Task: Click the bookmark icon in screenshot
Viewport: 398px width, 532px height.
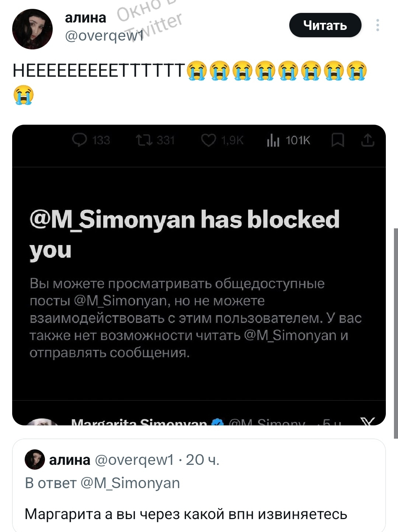Action: (x=338, y=140)
